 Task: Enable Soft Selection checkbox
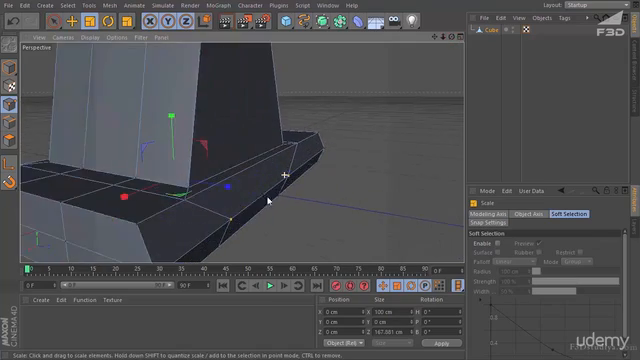(498, 243)
